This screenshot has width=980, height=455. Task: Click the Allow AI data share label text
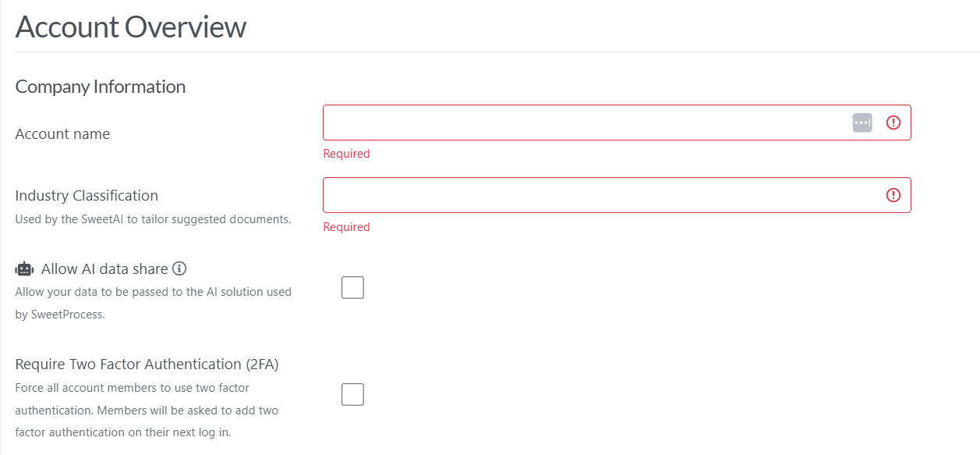point(104,269)
